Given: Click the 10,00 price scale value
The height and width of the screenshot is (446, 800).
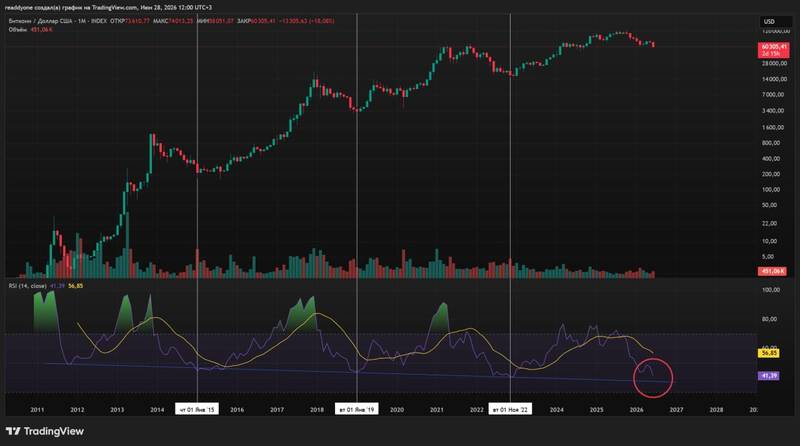Looking at the screenshot, I should pos(770,241).
